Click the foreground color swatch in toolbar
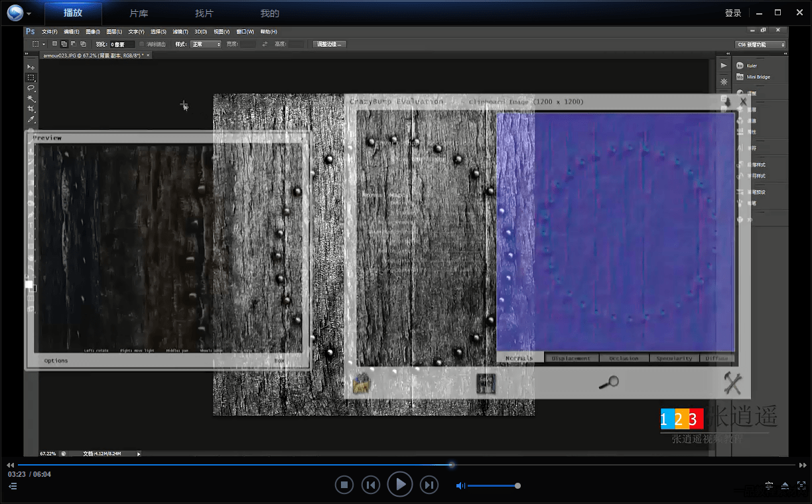The image size is (812, 504). (29, 284)
